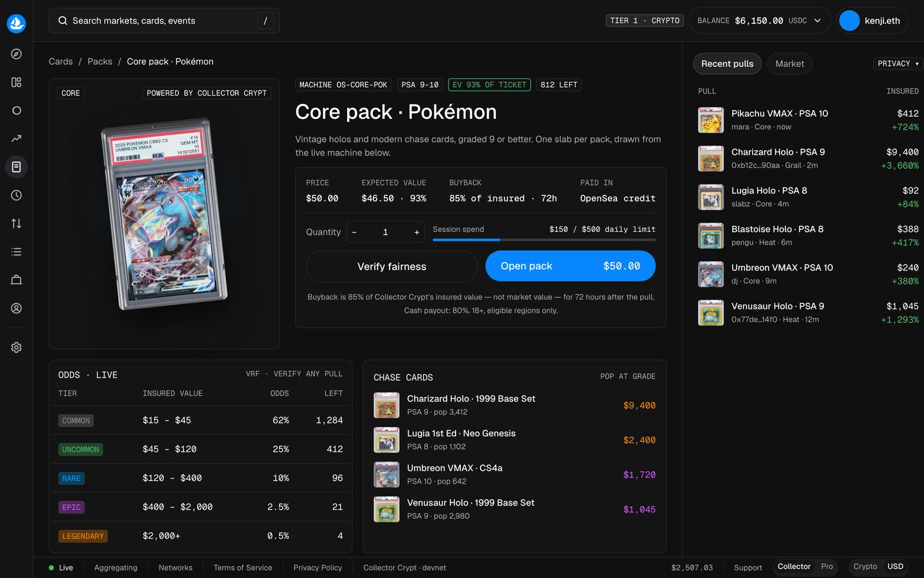This screenshot has height=578, width=924.
Task: Switch to Pro mode
Action: click(x=827, y=566)
